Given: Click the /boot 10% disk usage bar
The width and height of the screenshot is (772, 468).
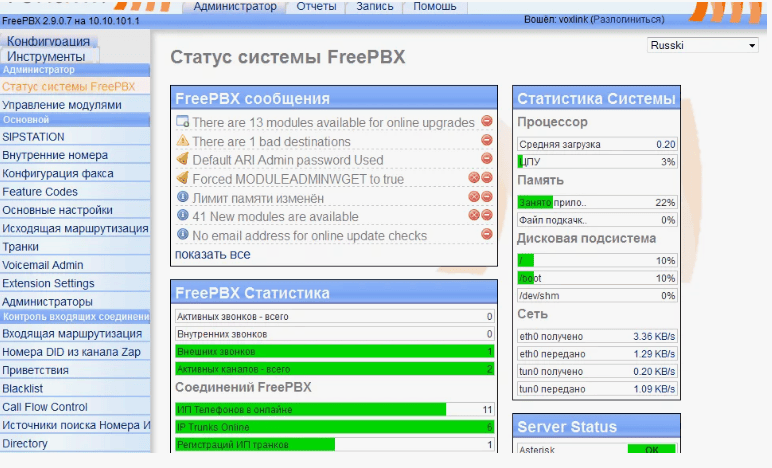Looking at the screenshot, I should pos(597,278).
